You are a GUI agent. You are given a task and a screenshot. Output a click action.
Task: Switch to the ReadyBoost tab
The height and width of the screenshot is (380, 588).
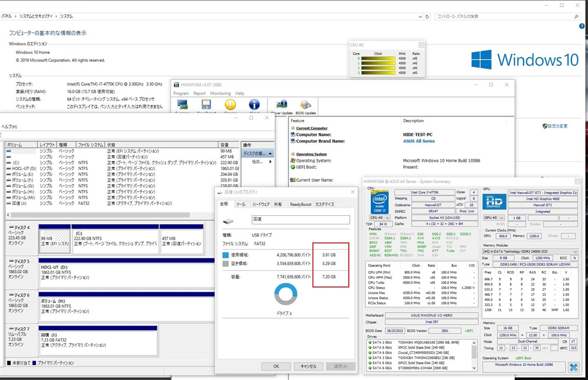[300, 204]
